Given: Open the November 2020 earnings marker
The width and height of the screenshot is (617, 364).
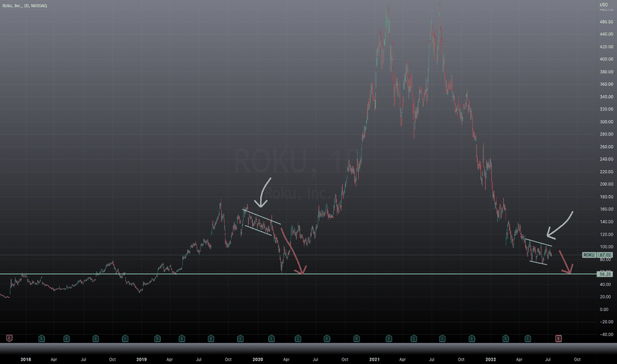Looking at the screenshot, I should (x=357, y=338).
